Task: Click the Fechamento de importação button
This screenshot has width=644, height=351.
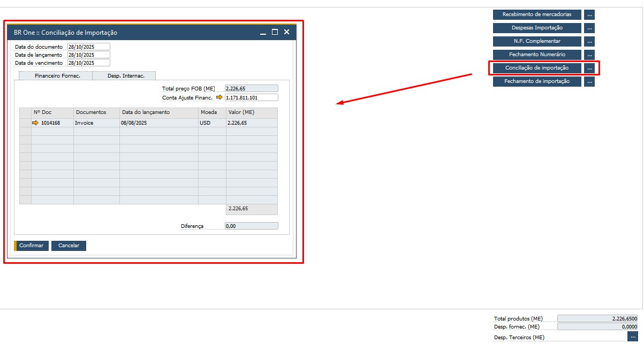Action: click(x=537, y=82)
